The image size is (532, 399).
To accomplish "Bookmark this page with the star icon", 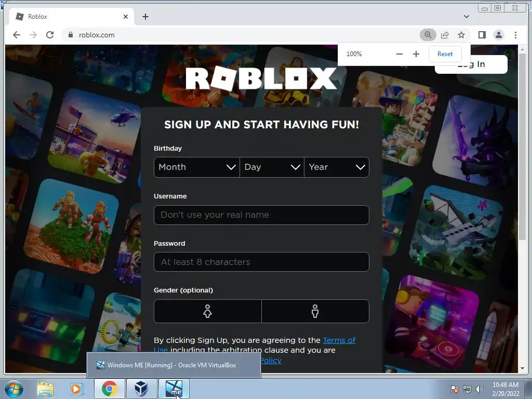I will click(461, 35).
